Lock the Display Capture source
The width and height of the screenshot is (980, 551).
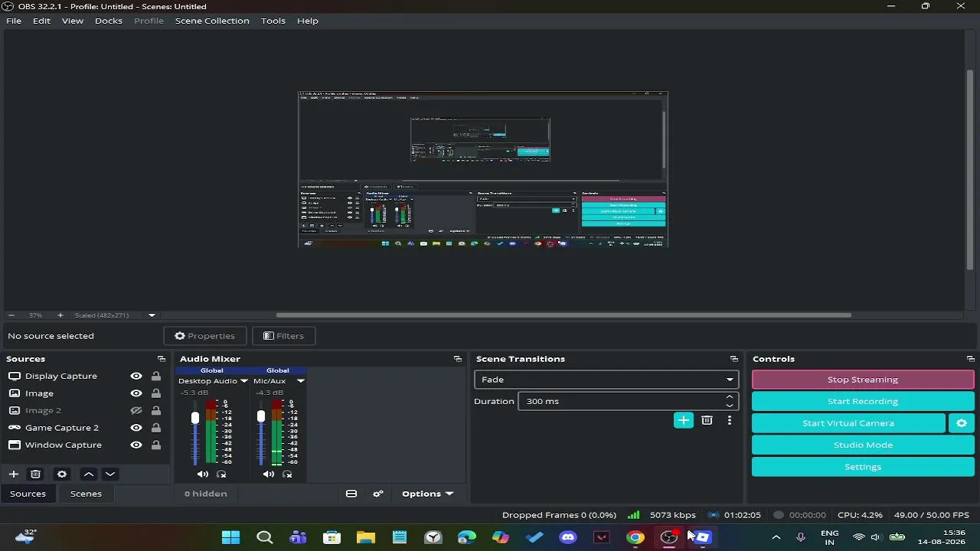[x=156, y=377]
